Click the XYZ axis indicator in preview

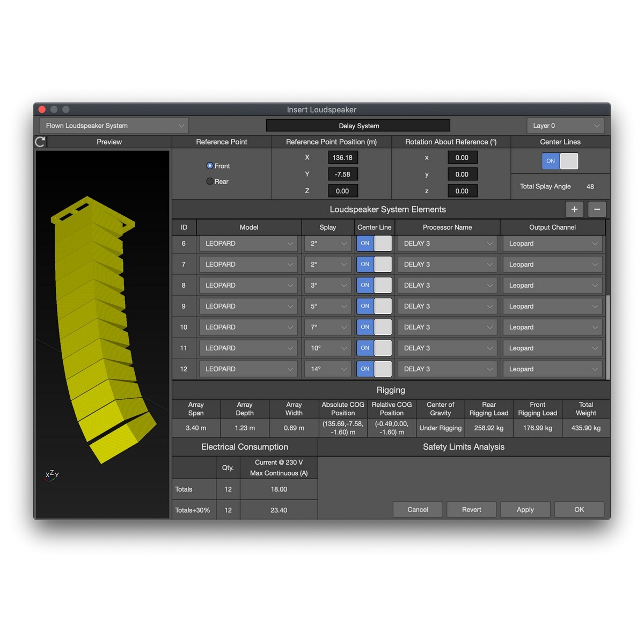pos(52,475)
